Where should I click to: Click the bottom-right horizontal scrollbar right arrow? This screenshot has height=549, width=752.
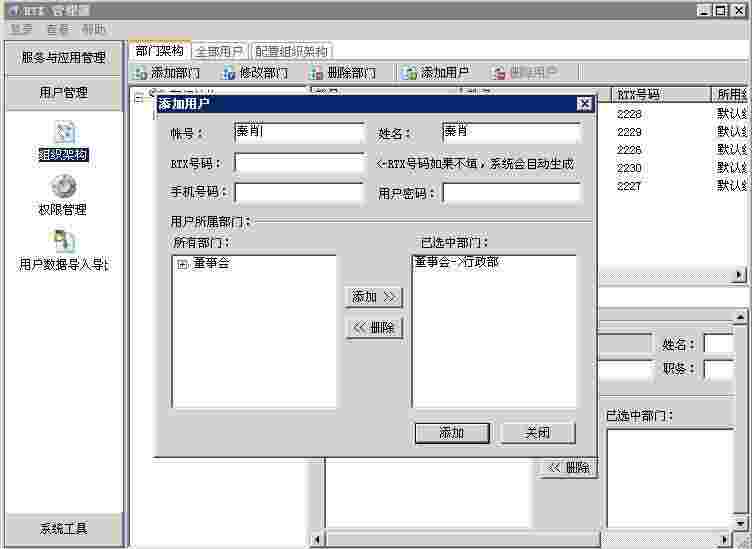pyautogui.click(x=725, y=540)
